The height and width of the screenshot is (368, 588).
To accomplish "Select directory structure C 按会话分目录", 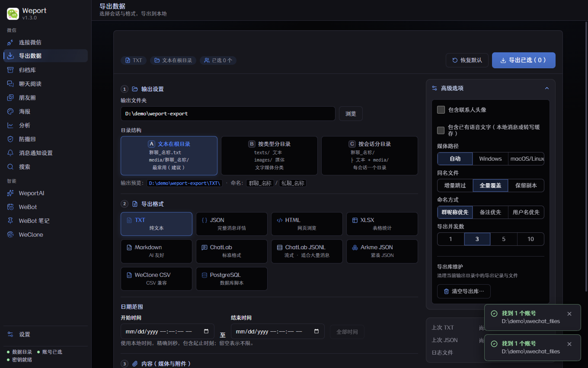I will (369, 155).
